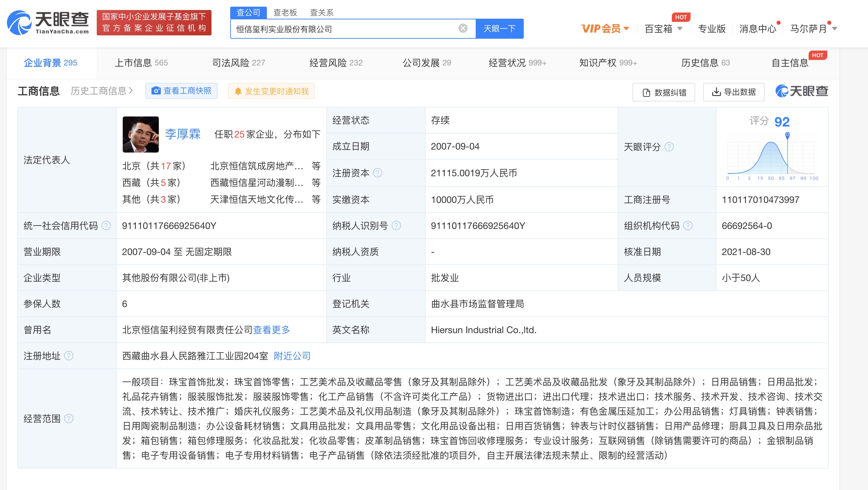
Task: Switch to 知识产权 999+ tab
Action: 608,63
